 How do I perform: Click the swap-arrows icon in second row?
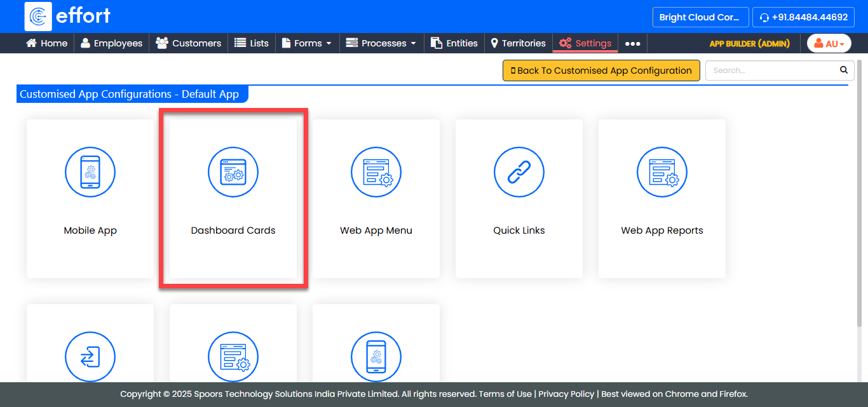[x=90, y=357]
